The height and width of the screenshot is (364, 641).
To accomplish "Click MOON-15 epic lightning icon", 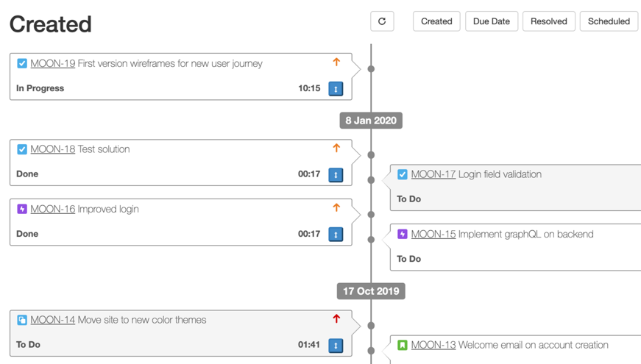I will [x=403, y=235].
